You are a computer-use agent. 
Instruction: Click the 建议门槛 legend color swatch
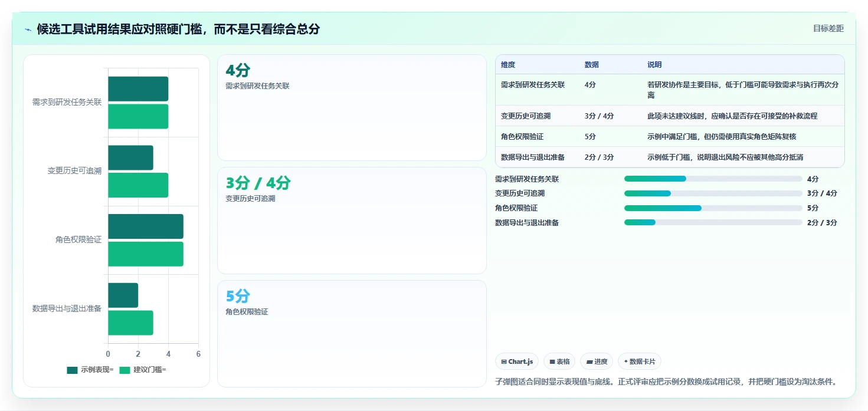(125, 370)
